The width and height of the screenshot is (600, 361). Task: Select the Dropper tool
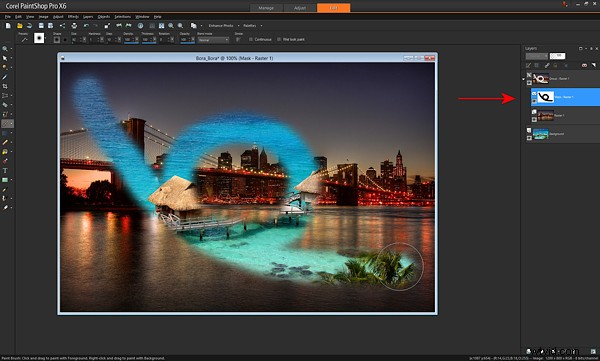[x=5, y=77]
